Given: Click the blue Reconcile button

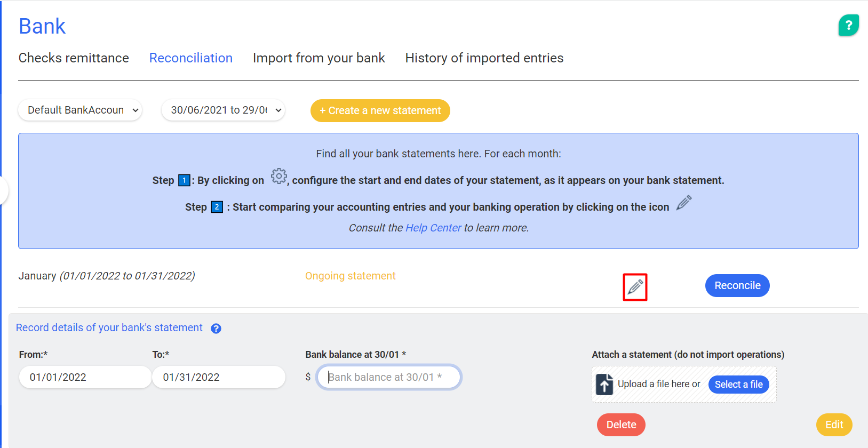Looking at the screenshot, I should tap(737, 286).
